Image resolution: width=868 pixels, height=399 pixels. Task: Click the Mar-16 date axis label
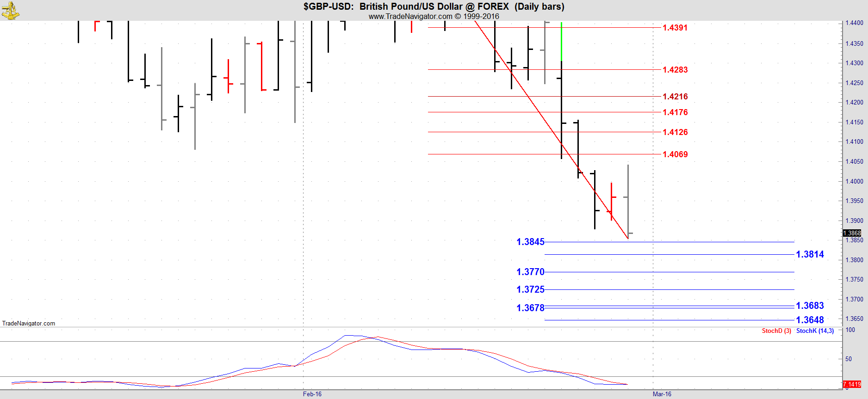click(662, 394)
